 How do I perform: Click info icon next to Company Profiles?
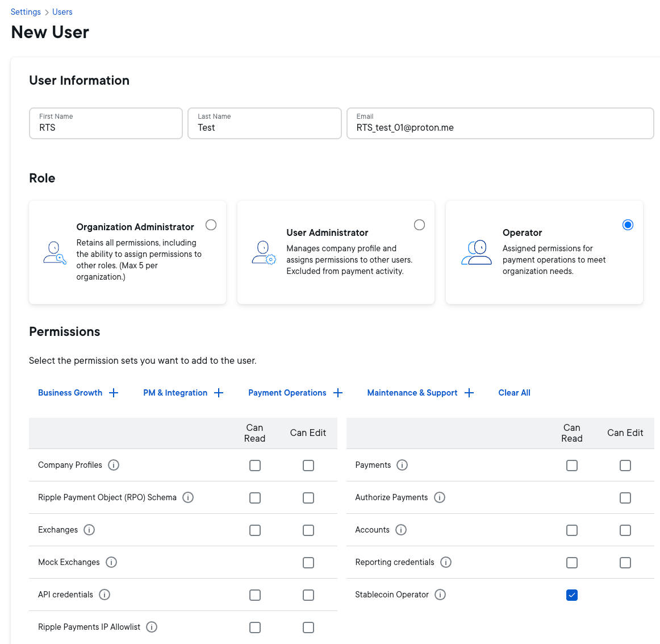point(114,465)
